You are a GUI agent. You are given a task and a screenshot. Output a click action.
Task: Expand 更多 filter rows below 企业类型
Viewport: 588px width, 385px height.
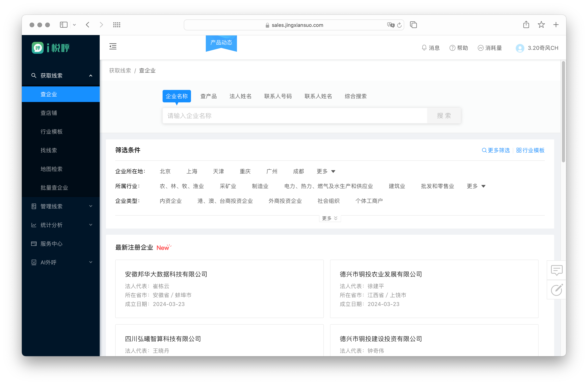pyautogui.click(x=330, y=218)
